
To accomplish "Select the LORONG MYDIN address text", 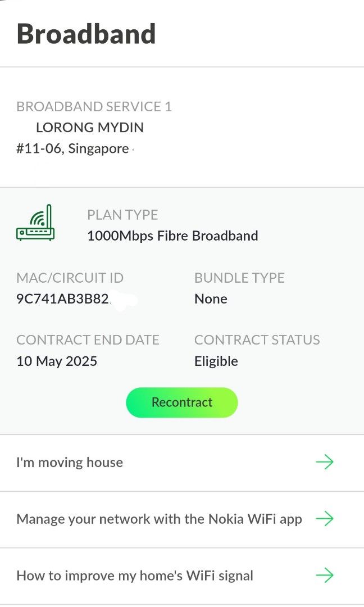I will pos(89,128).
